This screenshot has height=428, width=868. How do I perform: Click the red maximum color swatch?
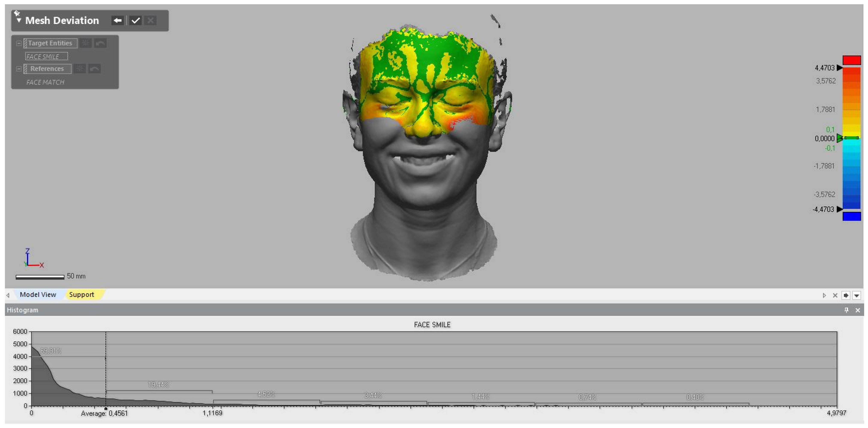click(852, 60)
